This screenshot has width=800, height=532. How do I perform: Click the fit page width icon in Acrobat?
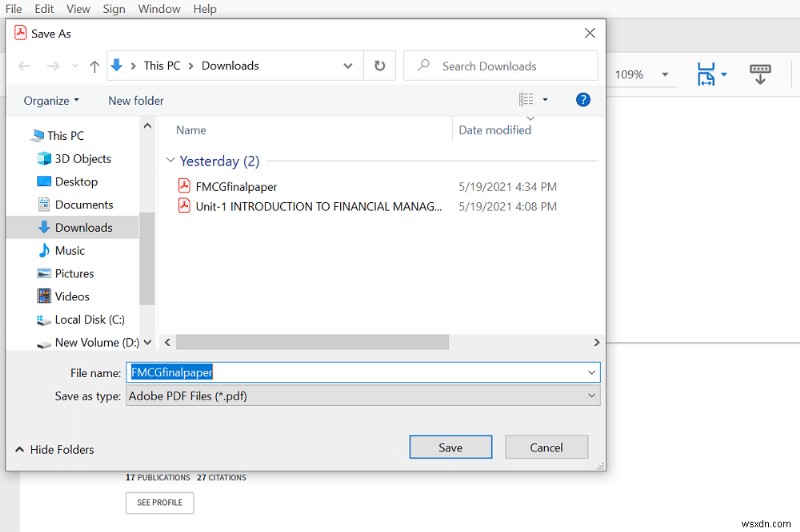[706, 74]
